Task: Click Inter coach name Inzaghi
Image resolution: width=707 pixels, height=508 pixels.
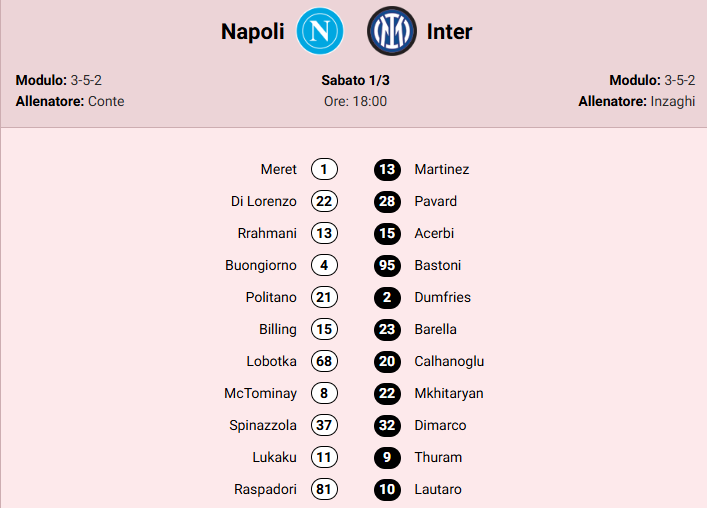Action: 670,101
